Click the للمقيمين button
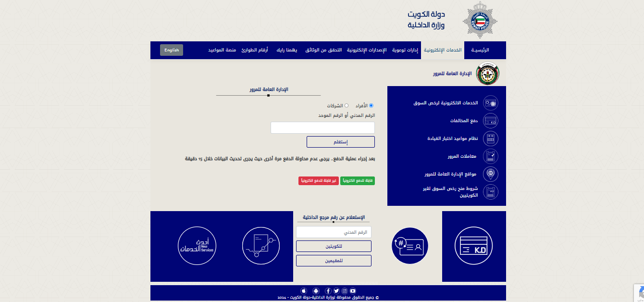 (x=334, y=261)
